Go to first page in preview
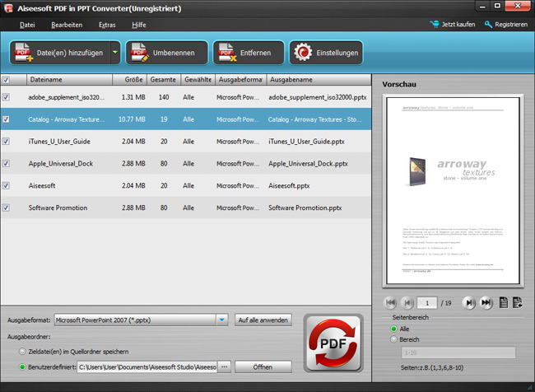This screenshot has height=392, width=535. (390, 302)
